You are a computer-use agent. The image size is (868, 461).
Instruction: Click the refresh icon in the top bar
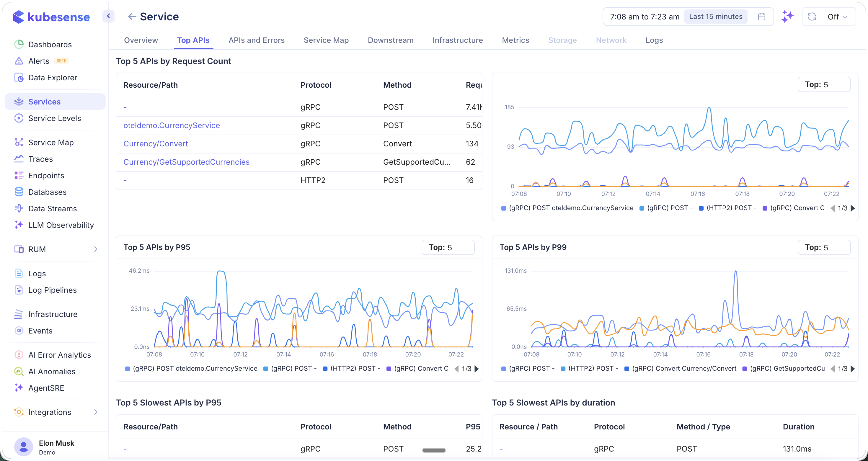pos(812,16)
